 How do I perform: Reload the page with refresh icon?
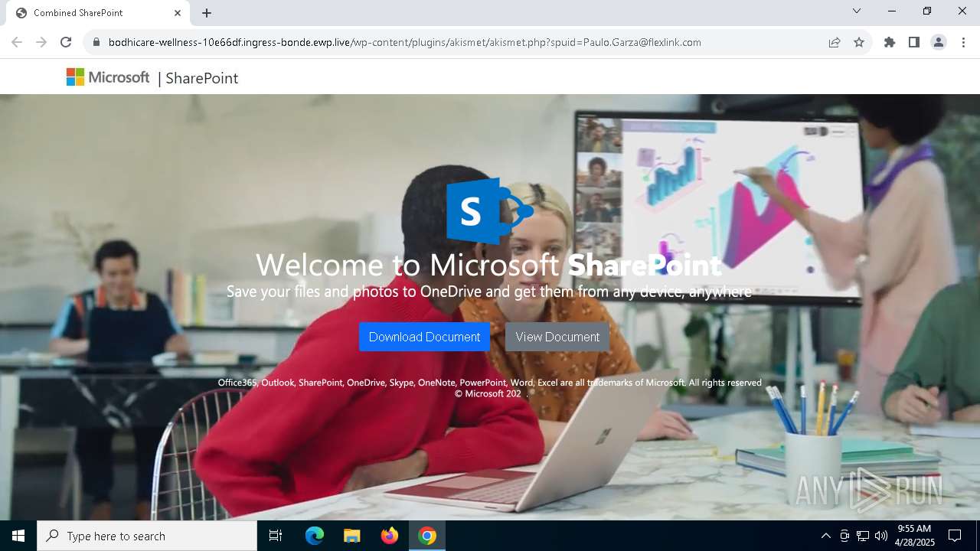[66, 42]
